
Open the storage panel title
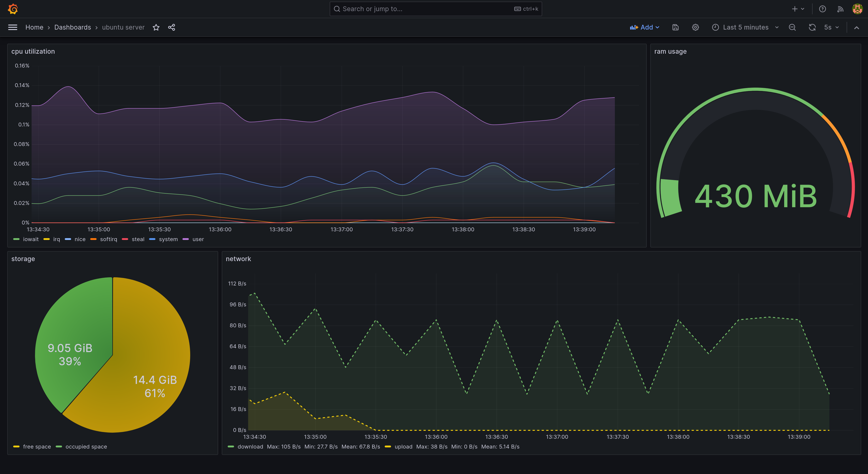tap(23, 259)
